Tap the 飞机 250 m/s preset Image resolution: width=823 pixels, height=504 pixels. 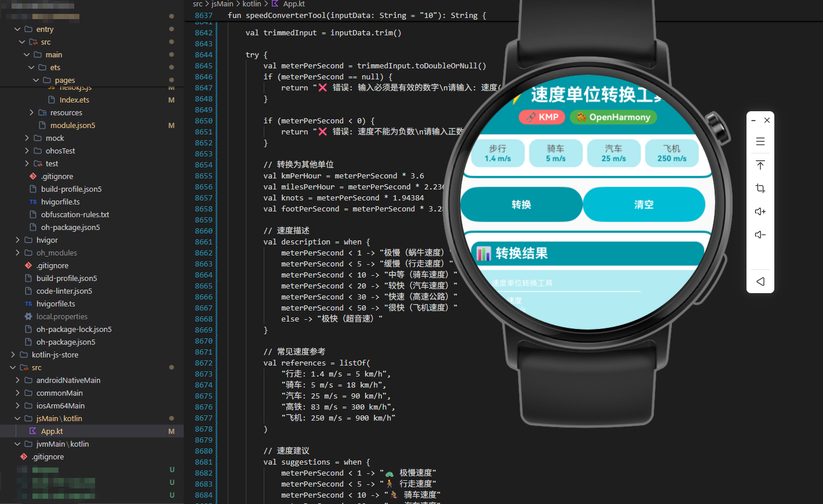coord(672,153)
